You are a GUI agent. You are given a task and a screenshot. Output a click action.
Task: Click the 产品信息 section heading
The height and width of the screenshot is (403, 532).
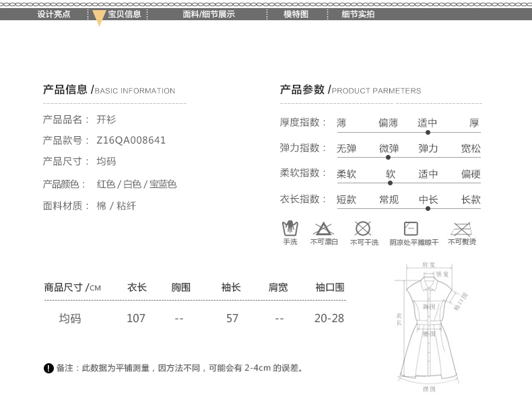tap(65, 90)
